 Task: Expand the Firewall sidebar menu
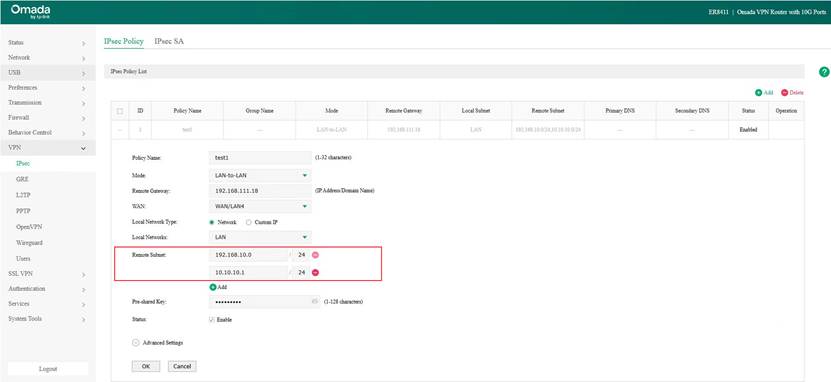tap(48, 118)
